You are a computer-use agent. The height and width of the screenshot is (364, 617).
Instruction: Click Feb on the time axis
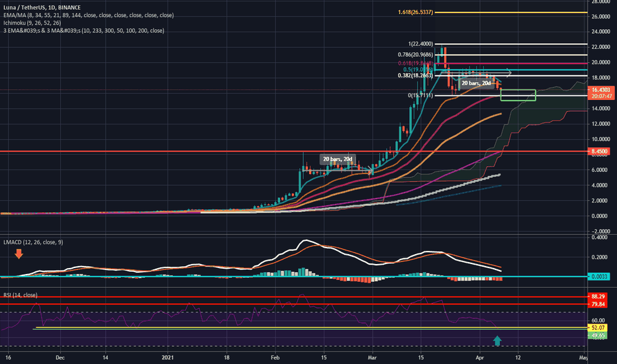click(275, 357)
